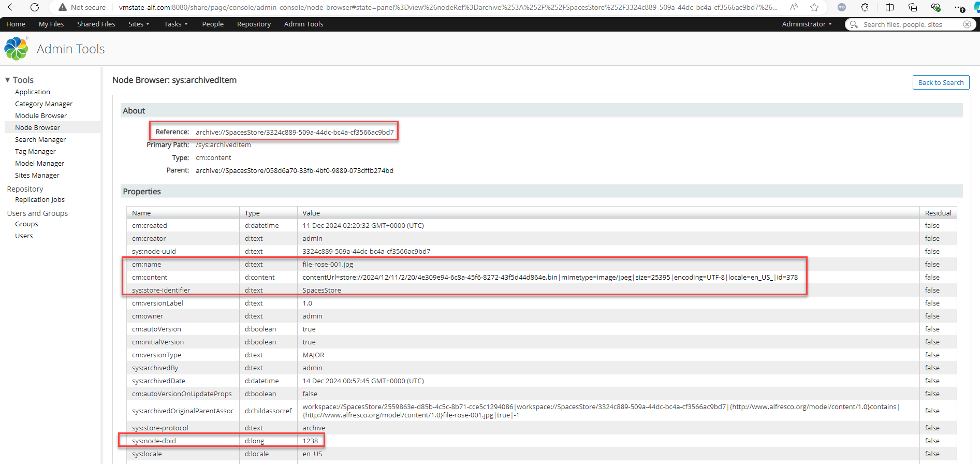Click the search magnifier icon
The height and width of the screenshot is (464, 980).
tap(854, 24)
